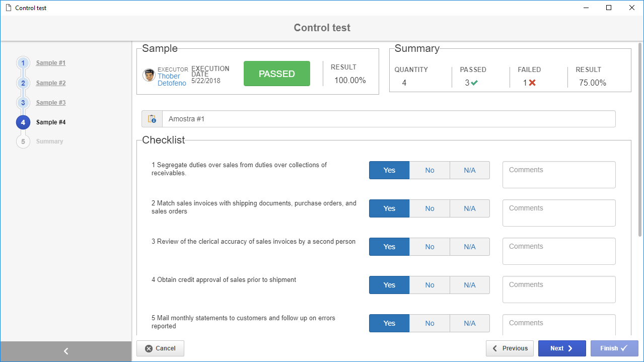The width and height of the screenshot is (644, 362).
Task: Go to Next step
Action: (x=562, y=348)
